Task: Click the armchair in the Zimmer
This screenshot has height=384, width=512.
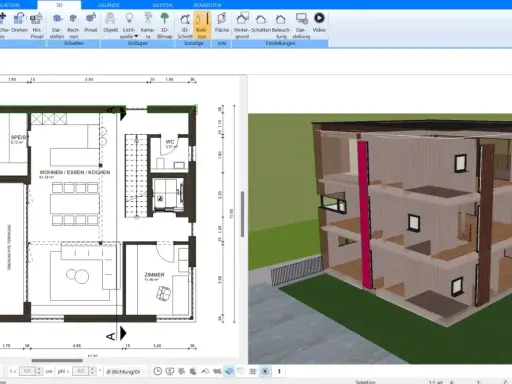Action: pos(163,293)
